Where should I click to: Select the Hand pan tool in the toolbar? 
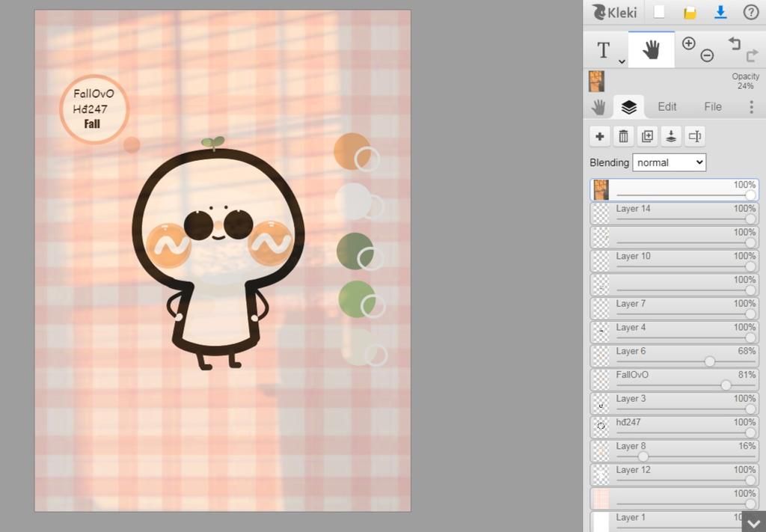pyautogui.click(x=652, y=50)
